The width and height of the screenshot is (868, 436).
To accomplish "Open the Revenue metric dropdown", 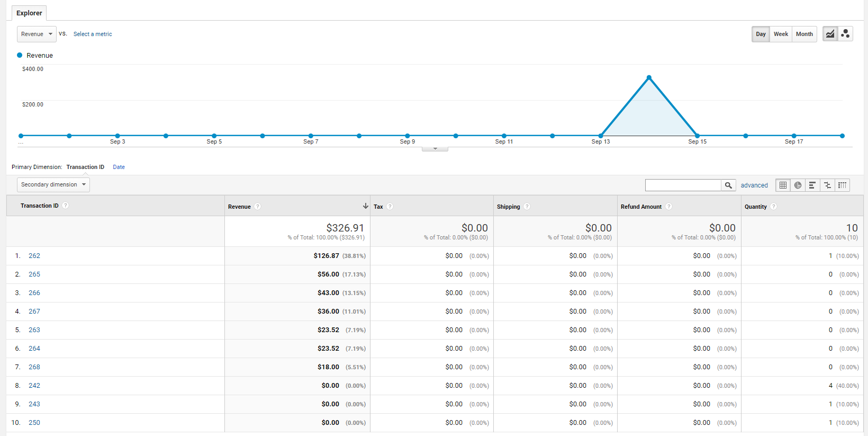I will pos(37,34).
